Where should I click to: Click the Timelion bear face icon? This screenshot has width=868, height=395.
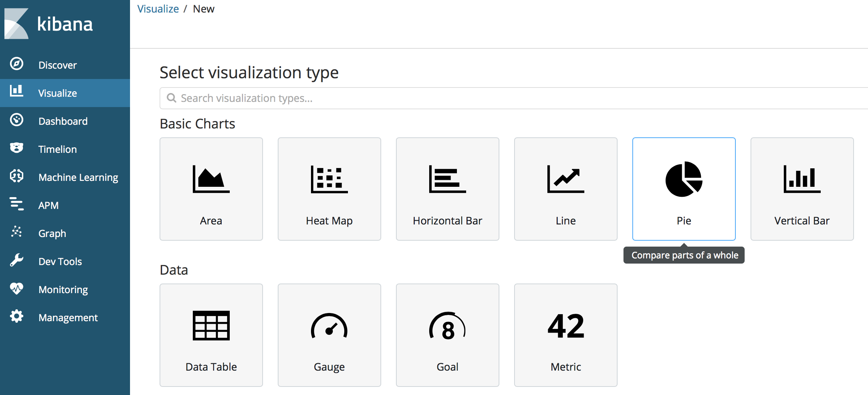pos(17,148)
